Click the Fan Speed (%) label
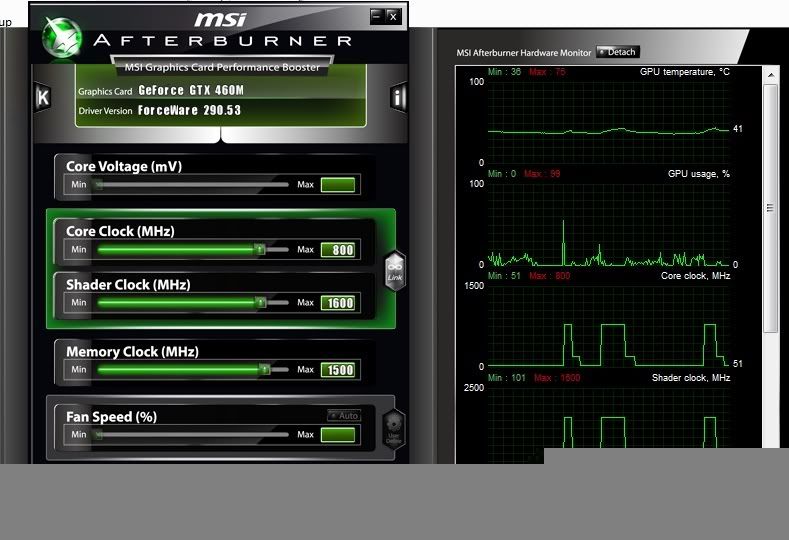The image size is (789, 540). (x=111, y=417)
